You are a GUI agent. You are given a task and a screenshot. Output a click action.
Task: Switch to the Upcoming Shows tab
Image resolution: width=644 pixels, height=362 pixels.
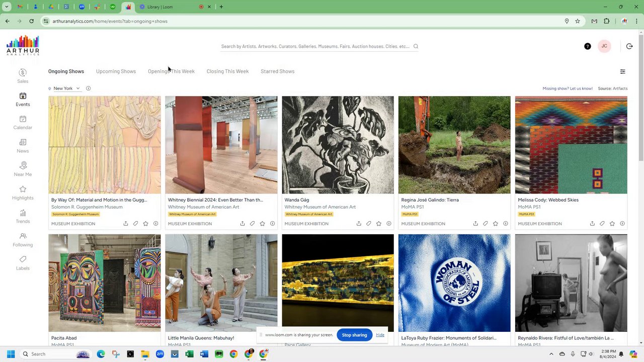(116, 71)
